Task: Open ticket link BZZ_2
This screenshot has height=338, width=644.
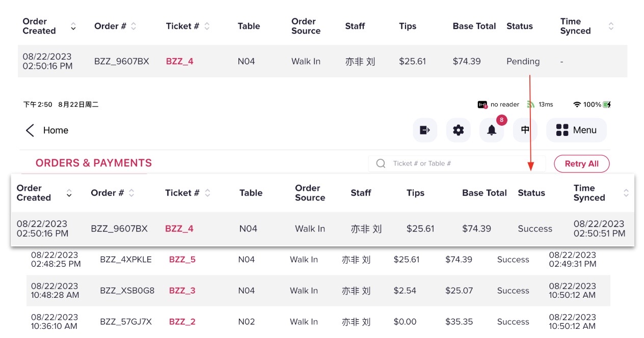Action: (x=182, y=322)
